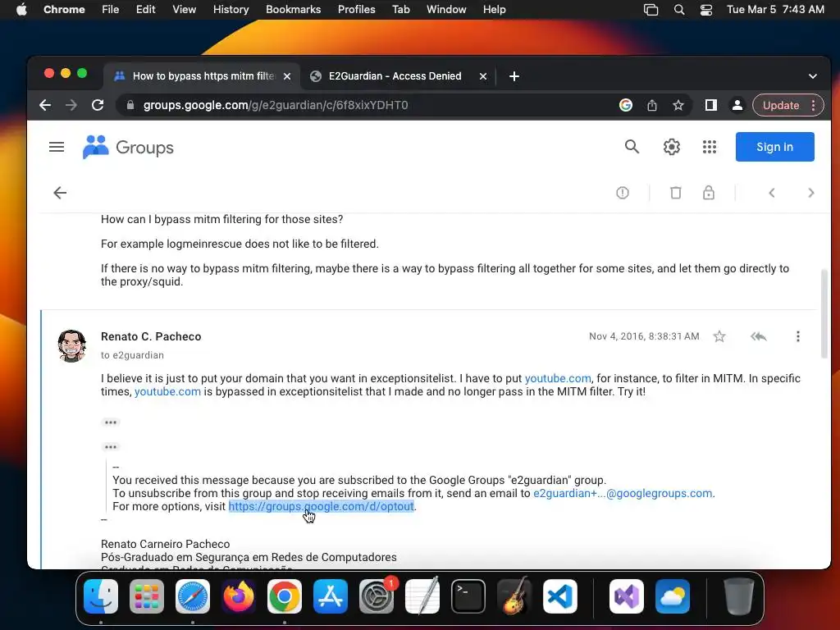
Task: Click the Google Groups logo
Action: pos(128,148)
